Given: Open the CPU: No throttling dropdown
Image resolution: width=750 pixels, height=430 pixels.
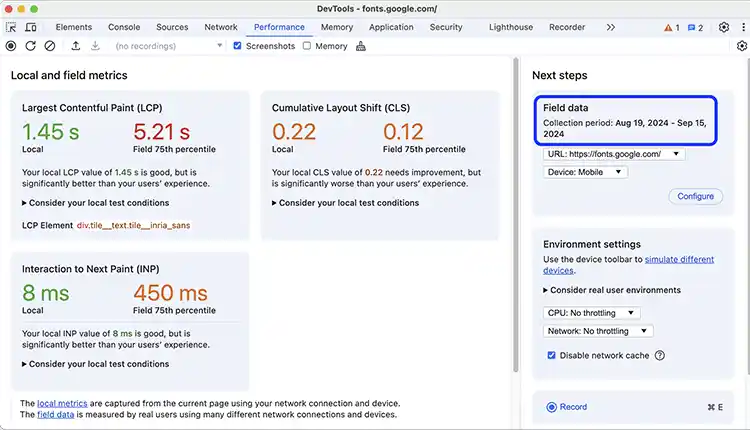Looking at the screenshot, I should (x=591, y=313).
